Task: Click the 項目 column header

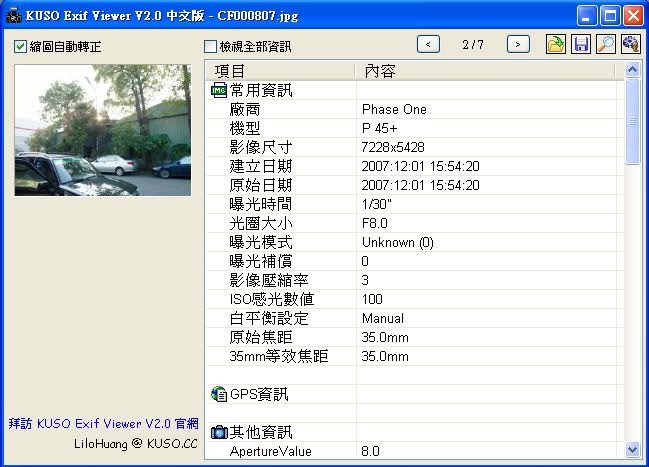Action: click(280, 71)
